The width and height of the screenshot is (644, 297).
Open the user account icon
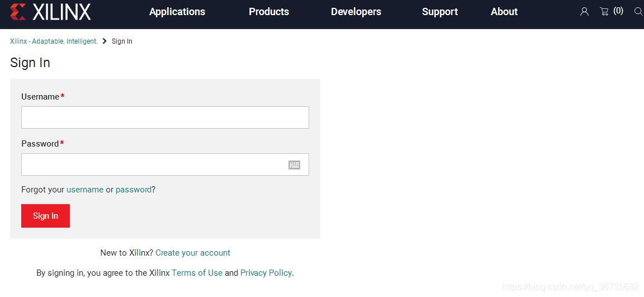584,12
